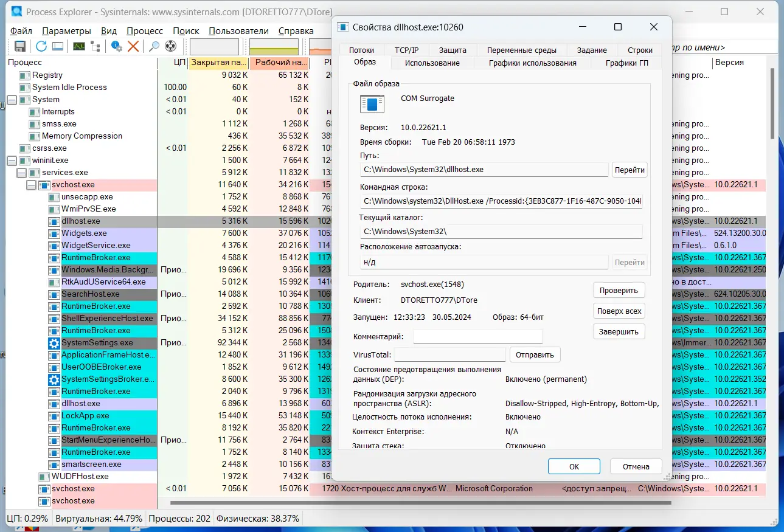Click the csrss.exe process icon

24,148
